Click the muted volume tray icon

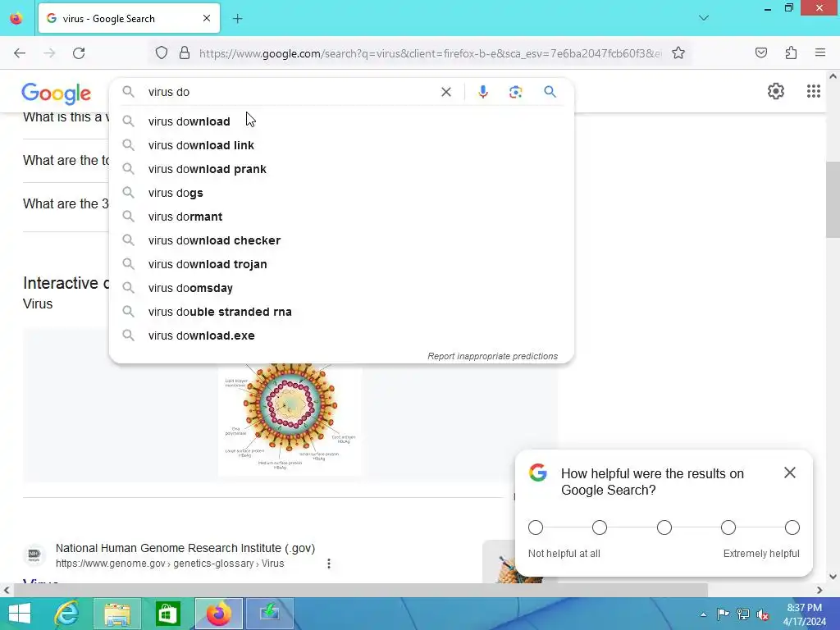[x=763, y=614]
